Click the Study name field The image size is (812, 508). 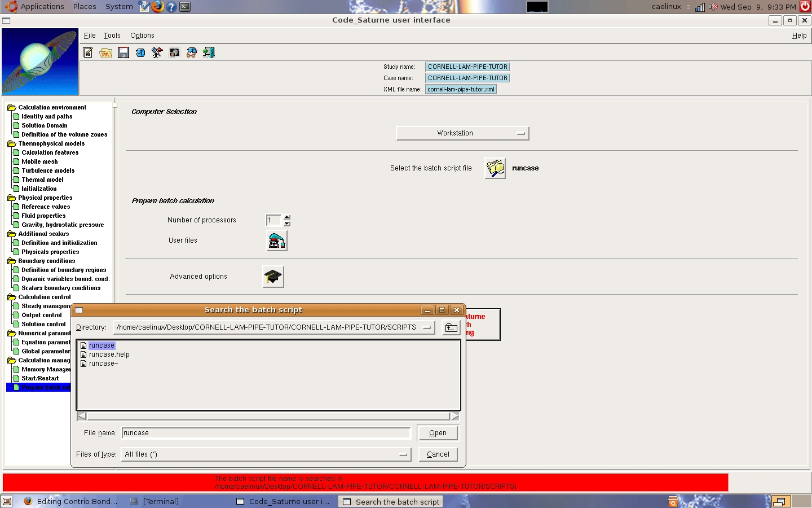pyautogui.click(x=467, y=67)
